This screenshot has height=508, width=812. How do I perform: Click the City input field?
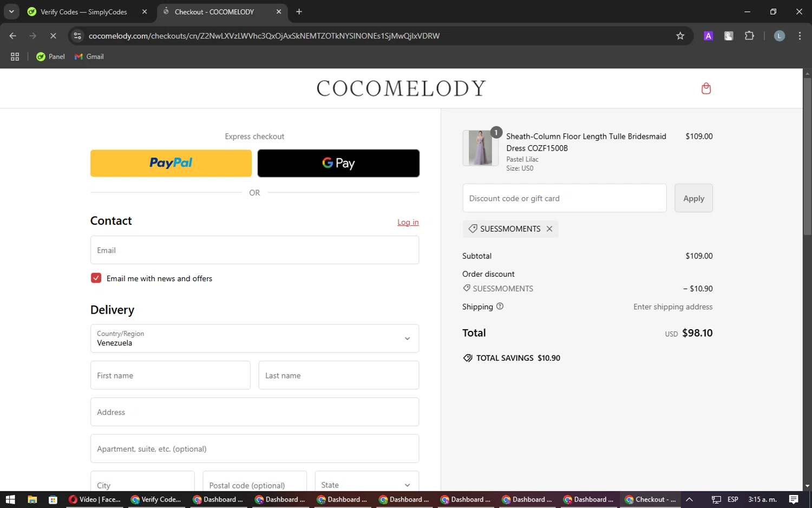[142, 482]
